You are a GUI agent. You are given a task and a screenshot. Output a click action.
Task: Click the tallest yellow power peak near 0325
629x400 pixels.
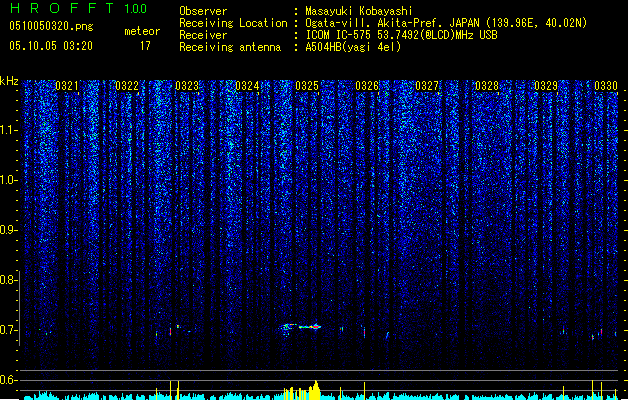point(316,390)
